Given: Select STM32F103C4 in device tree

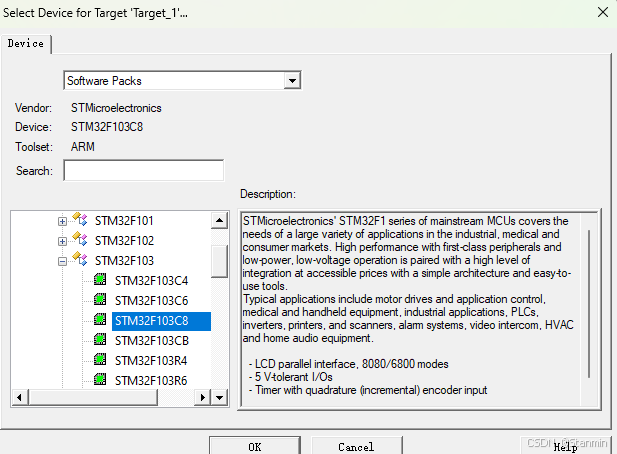Looking at the screenshot, I should pos(151,281).
